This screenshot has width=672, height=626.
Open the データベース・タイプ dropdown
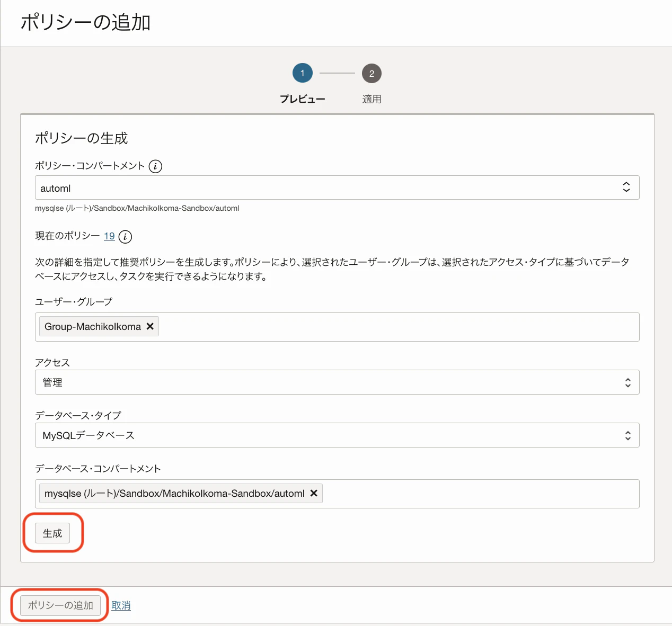[337, 435]
